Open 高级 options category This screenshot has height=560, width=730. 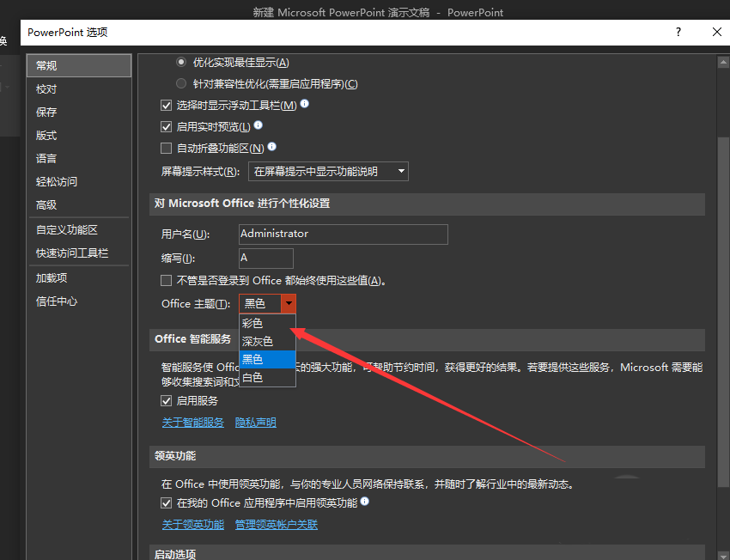tap(79, 204)
